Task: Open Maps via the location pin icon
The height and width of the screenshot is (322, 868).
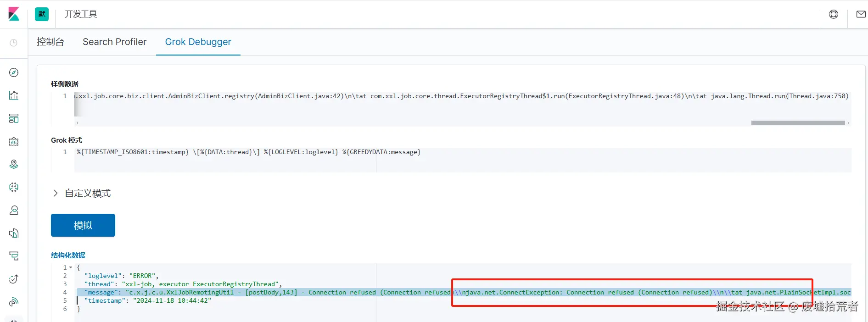Action: tap(14, 164)
